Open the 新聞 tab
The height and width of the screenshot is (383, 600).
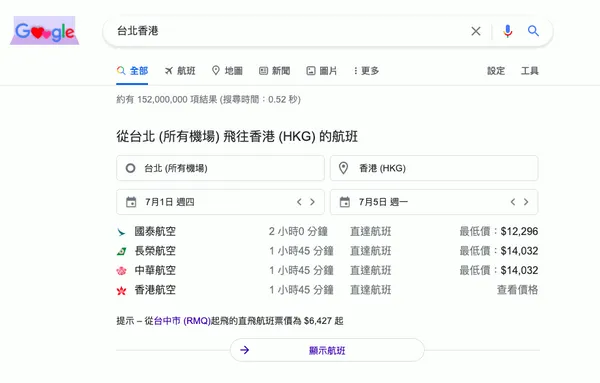pyautogui.click(x=275, y=71)
